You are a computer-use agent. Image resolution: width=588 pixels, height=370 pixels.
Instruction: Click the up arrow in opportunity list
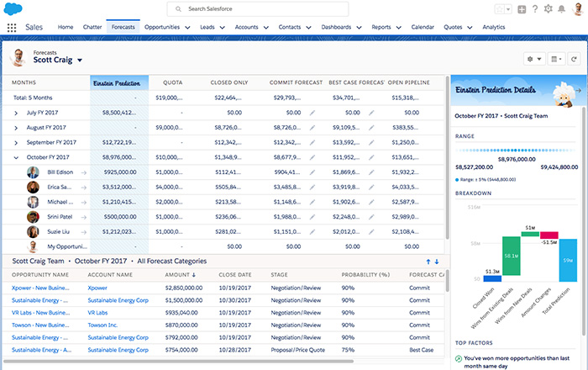427,262
